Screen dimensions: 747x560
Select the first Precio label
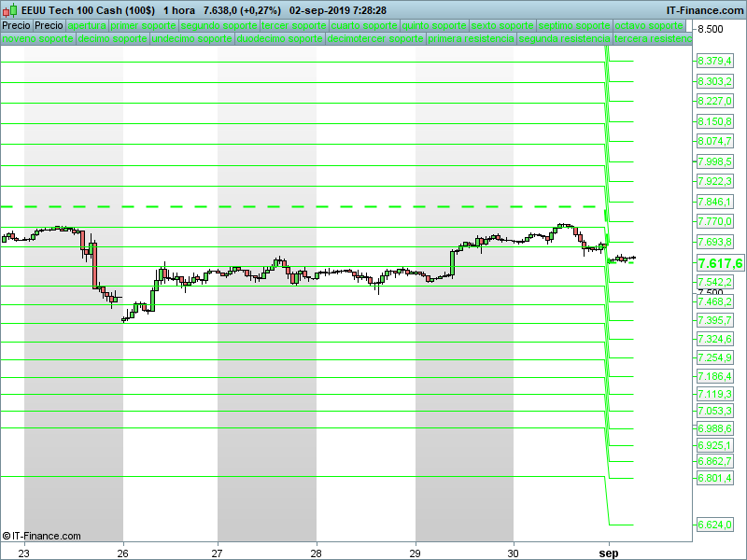click(x=17, y=26)
